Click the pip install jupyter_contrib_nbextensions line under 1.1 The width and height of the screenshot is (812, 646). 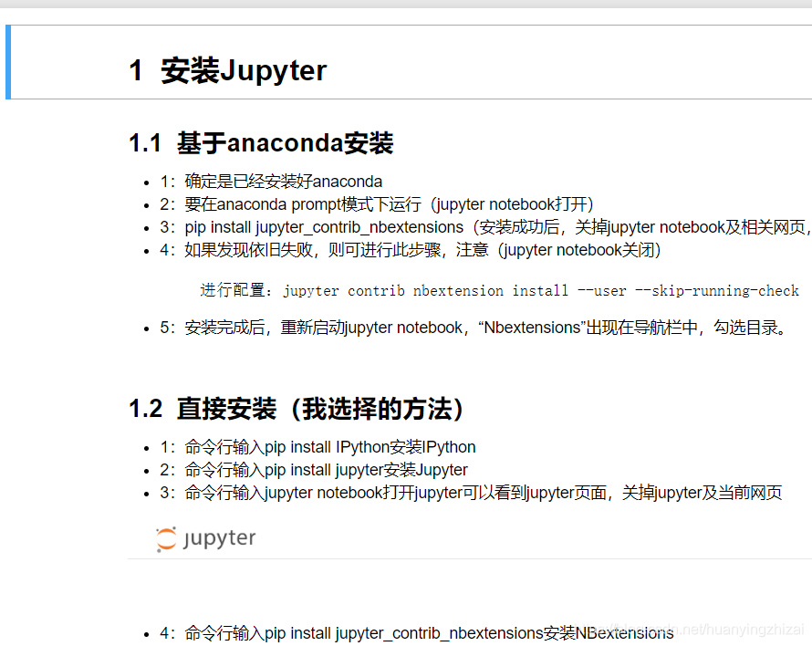click(485, 227)
